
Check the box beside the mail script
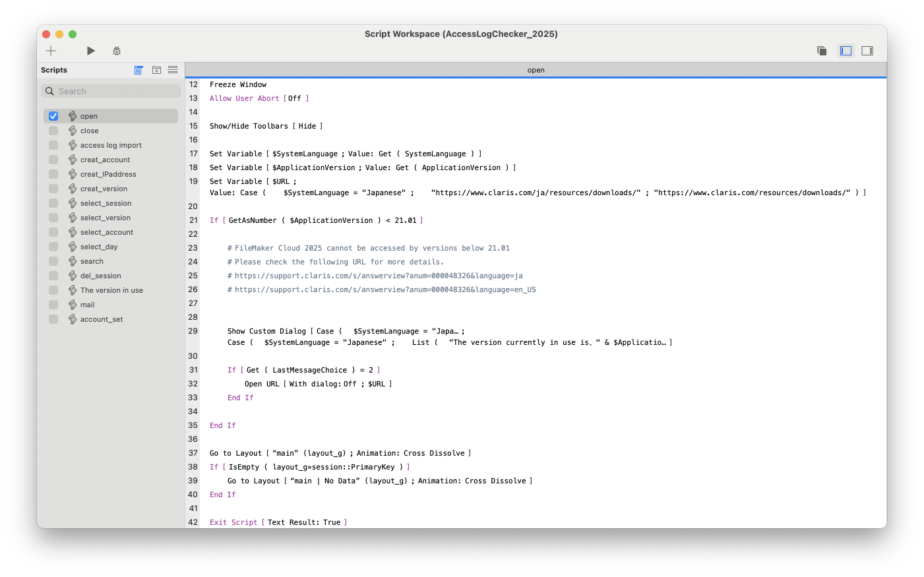(x=53, y=305)
